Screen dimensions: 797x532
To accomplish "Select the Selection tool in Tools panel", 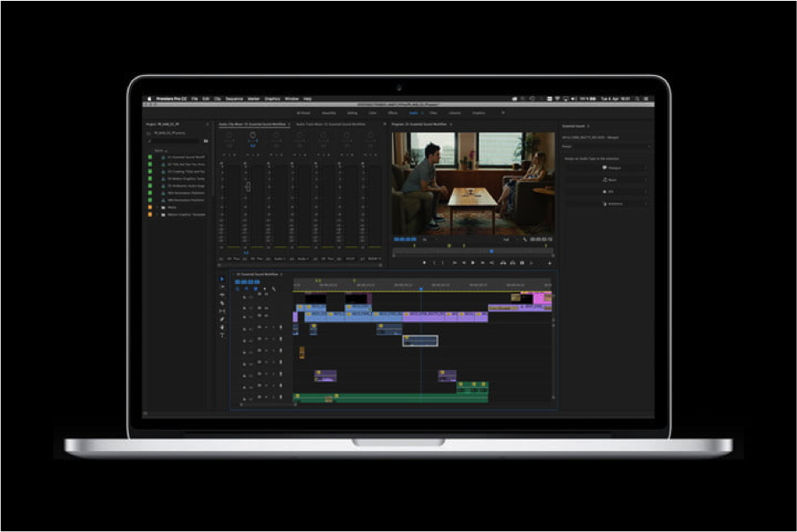I will (x=222, y=279).
